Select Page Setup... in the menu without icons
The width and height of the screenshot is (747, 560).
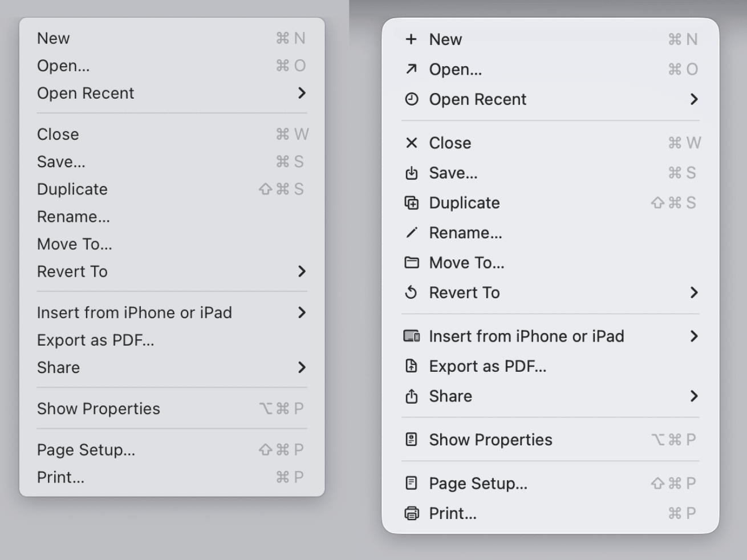86,450
